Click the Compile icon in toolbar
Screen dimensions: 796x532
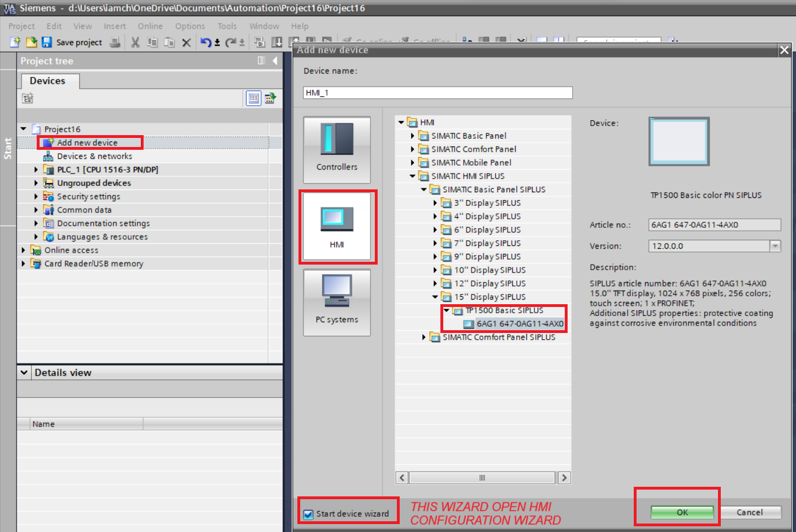coord(259,42)
